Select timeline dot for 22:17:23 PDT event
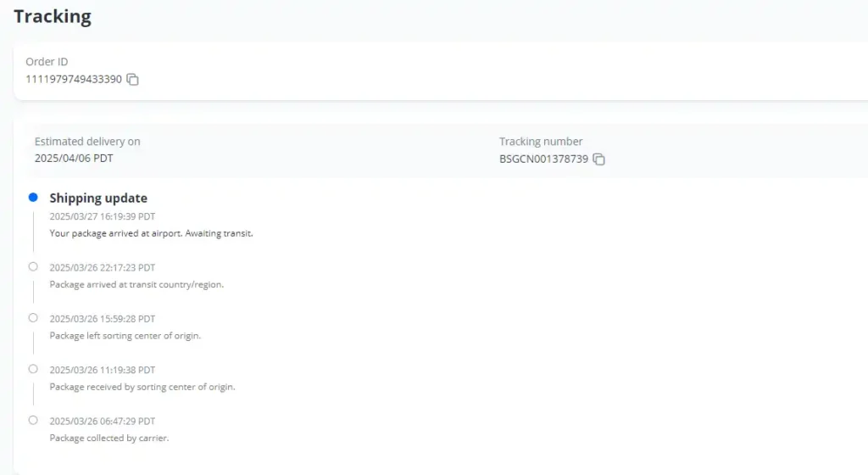868x475 pixels. pos(33,267)
